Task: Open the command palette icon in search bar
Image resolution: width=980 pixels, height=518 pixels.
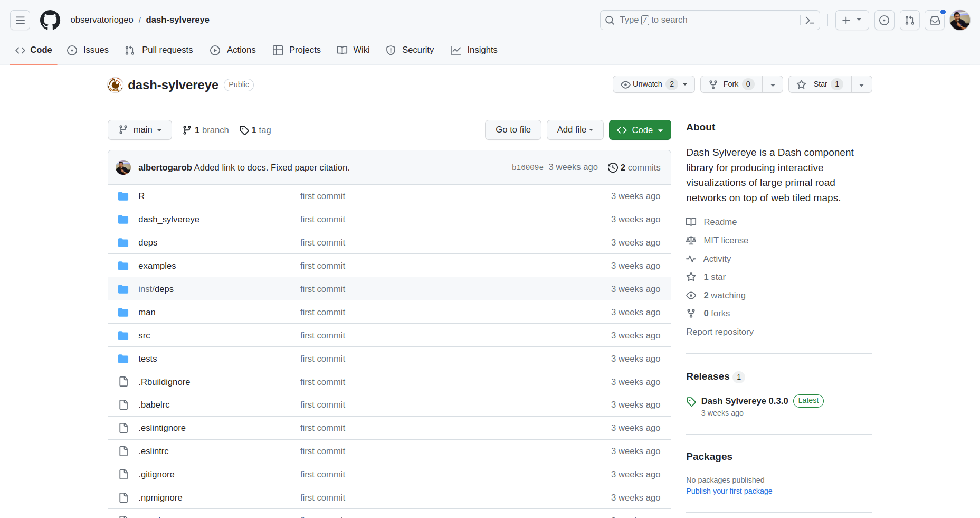Action: [x=810, y=20]
